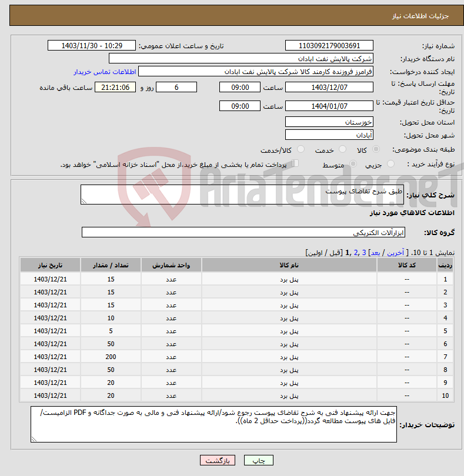Select the خدمت radio button
The image size is (464, 476).
pyautogui.click(x=342, y=149)
